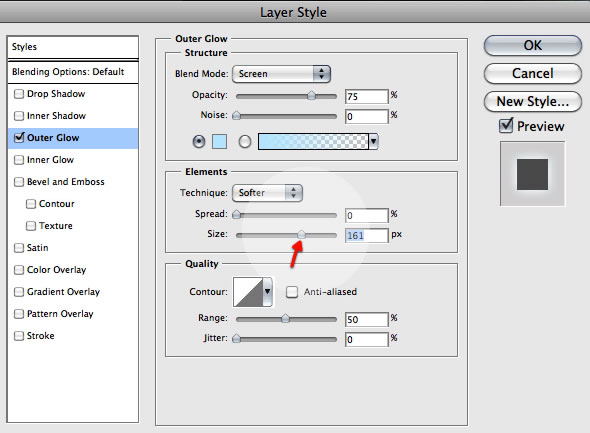Click the Size value input field
Image resolution: width=590 pixels, height=433 pixels.
coord(366,235)
